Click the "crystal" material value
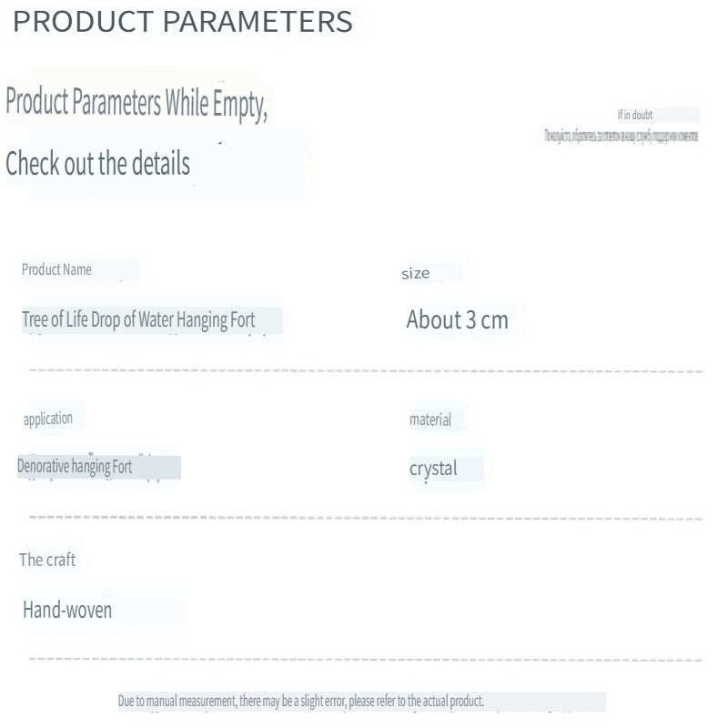Screen dimensions: 728x728 pos(433,469)
